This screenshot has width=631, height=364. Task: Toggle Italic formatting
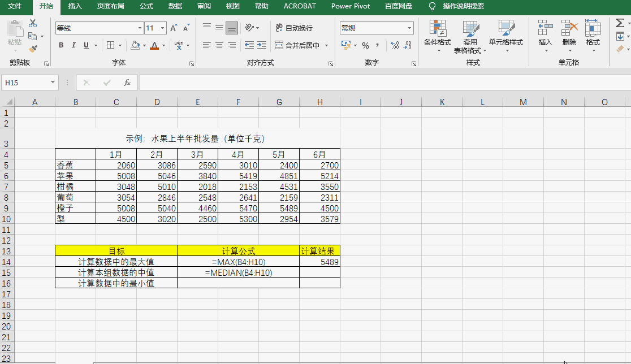[x=74, y=45]
